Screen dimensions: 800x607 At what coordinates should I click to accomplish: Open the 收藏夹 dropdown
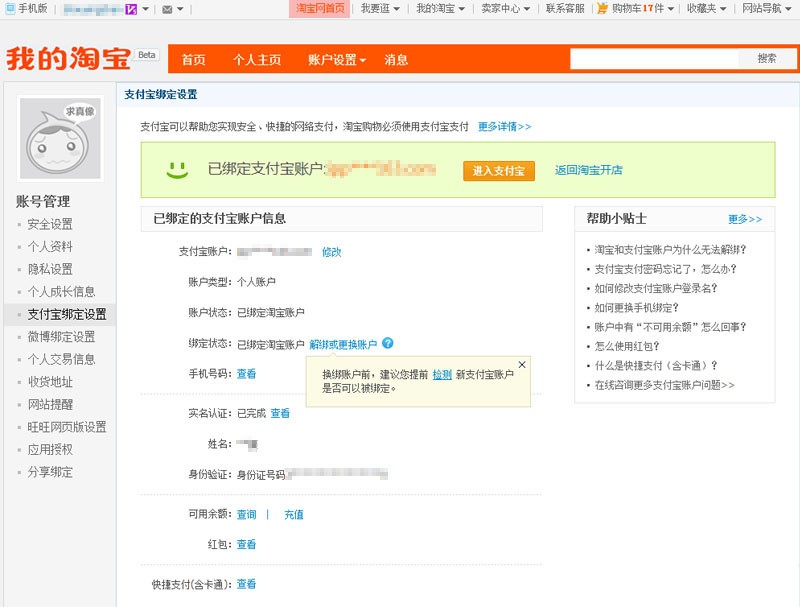pos(706,9)
